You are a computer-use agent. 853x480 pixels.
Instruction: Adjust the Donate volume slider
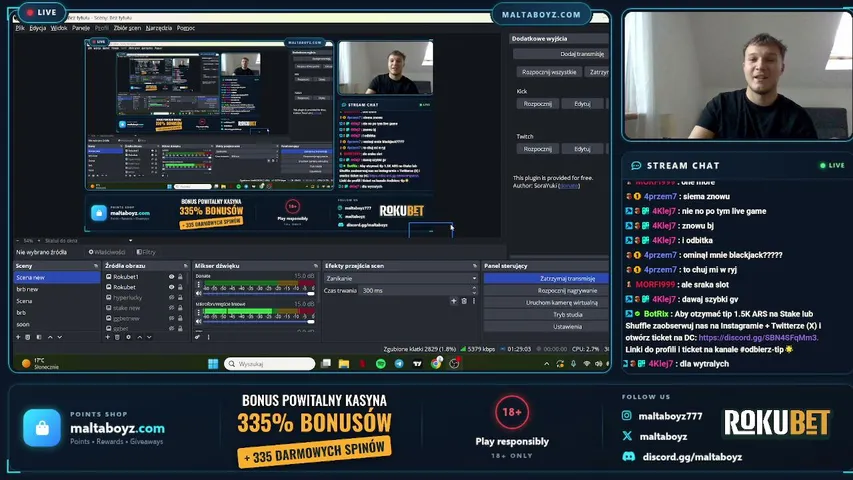point(258,294)
